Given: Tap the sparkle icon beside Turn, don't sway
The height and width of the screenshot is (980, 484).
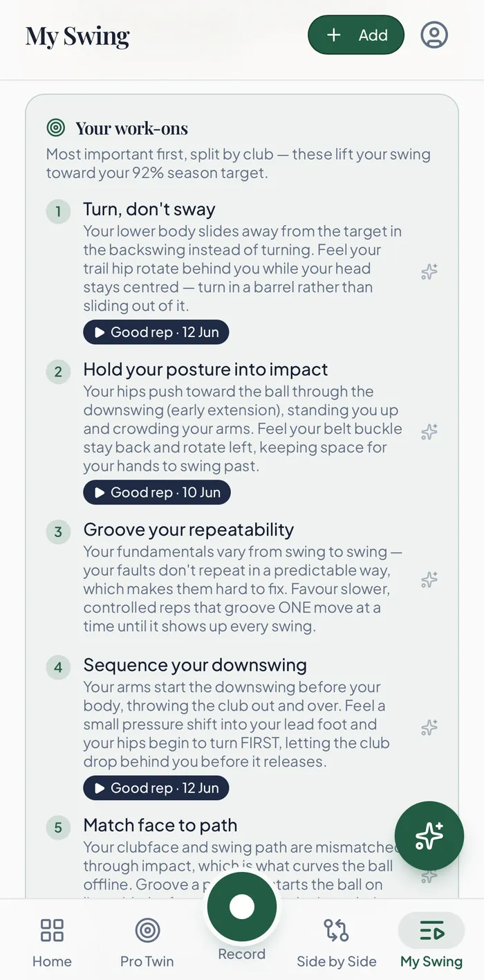Looking at the screenshot, I should (x=429, y=271).
